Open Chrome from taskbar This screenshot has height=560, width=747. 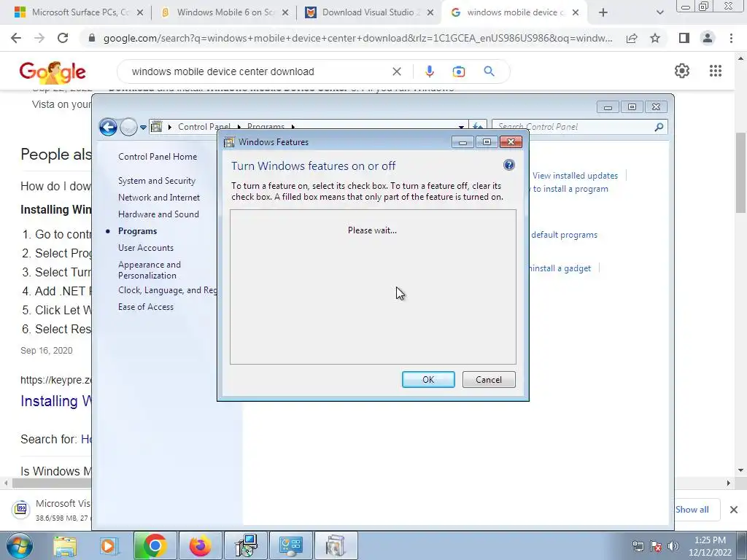pyautogui.click(x=155, y=545)
